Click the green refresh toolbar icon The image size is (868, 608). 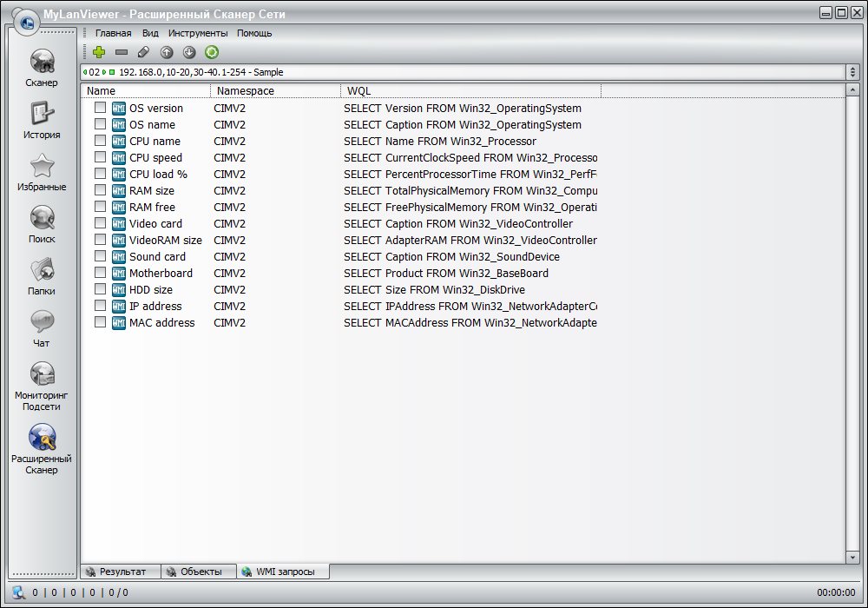click(x=212, y=52)
